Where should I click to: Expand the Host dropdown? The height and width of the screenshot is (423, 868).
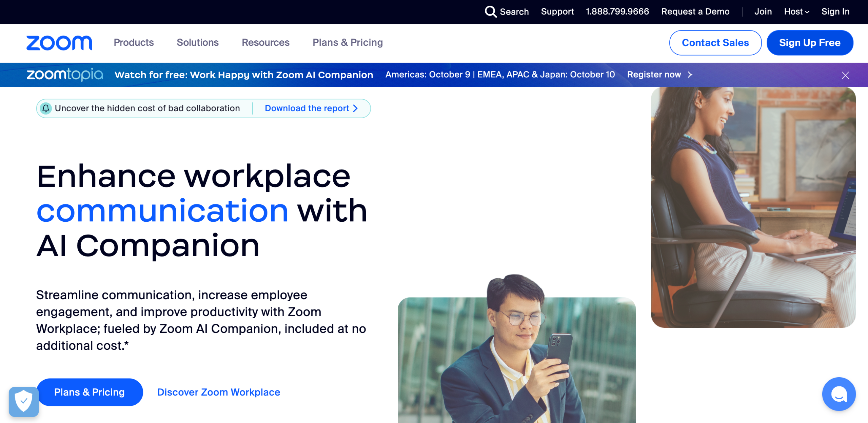pyautogui.click(x=796, y=12)
